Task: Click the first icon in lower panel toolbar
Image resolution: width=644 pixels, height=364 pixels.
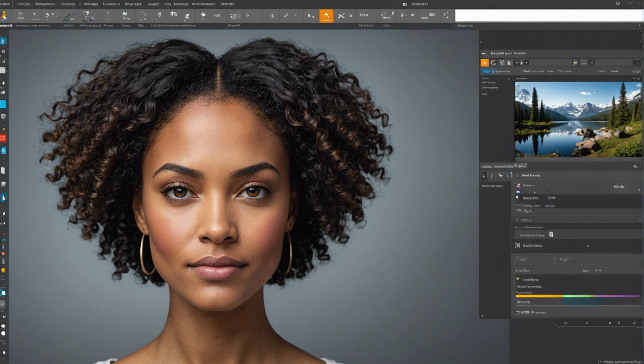Action: coord(484,175)
